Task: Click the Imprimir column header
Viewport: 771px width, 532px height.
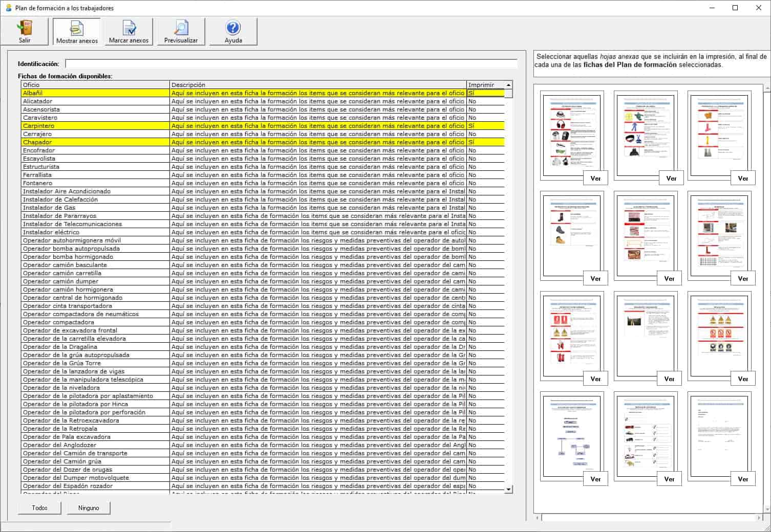Action: tap(485, 85)
